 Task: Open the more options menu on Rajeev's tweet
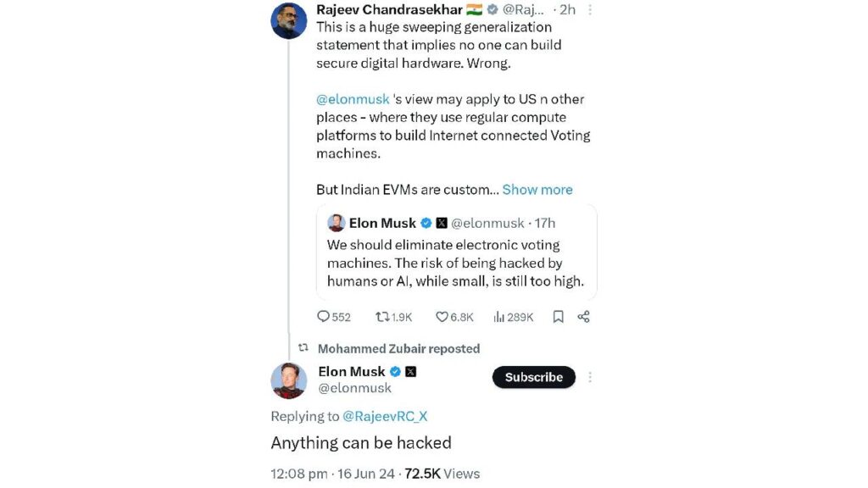[590, 10]
